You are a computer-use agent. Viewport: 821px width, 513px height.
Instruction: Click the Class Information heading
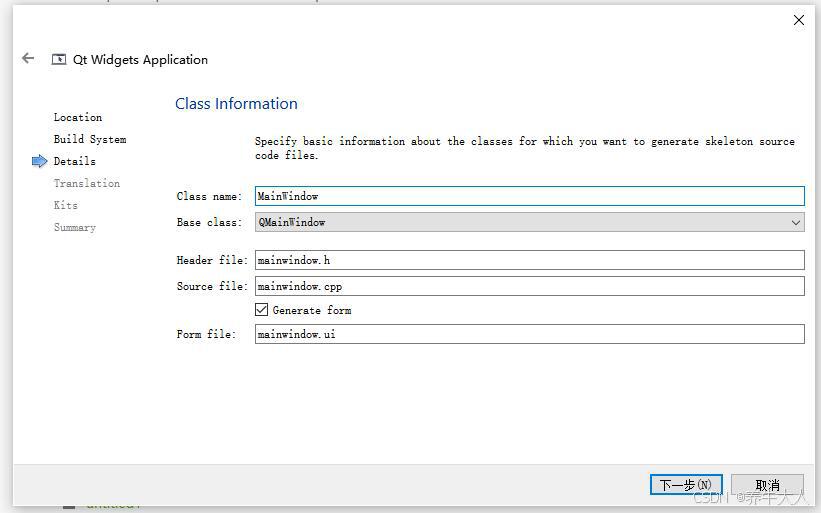(236, 104)
